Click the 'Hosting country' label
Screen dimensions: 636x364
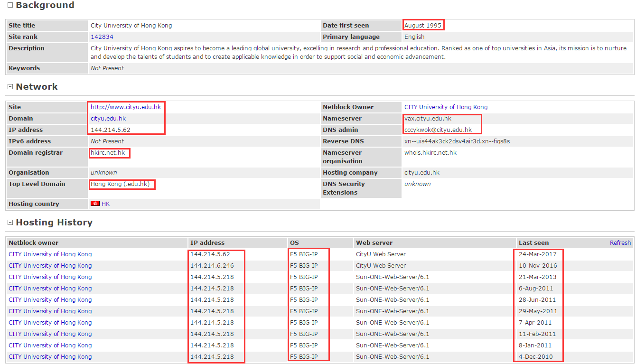(34, 204)
